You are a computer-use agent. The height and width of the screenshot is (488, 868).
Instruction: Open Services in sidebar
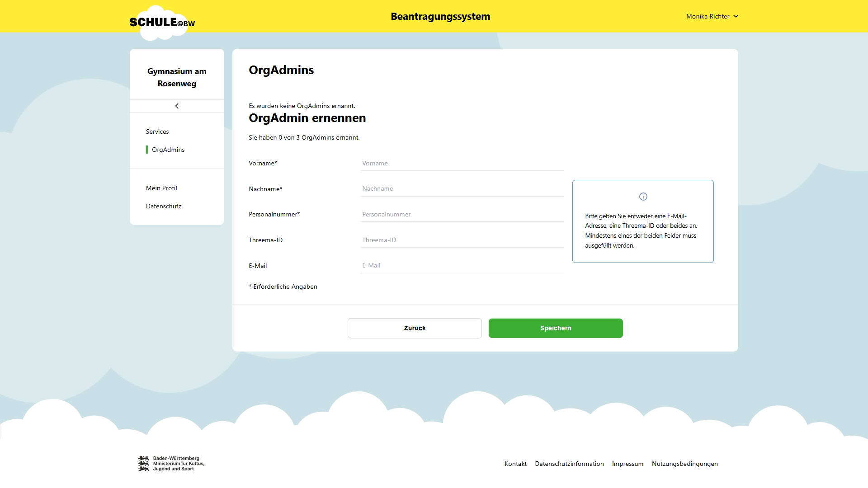click(157, 131)
